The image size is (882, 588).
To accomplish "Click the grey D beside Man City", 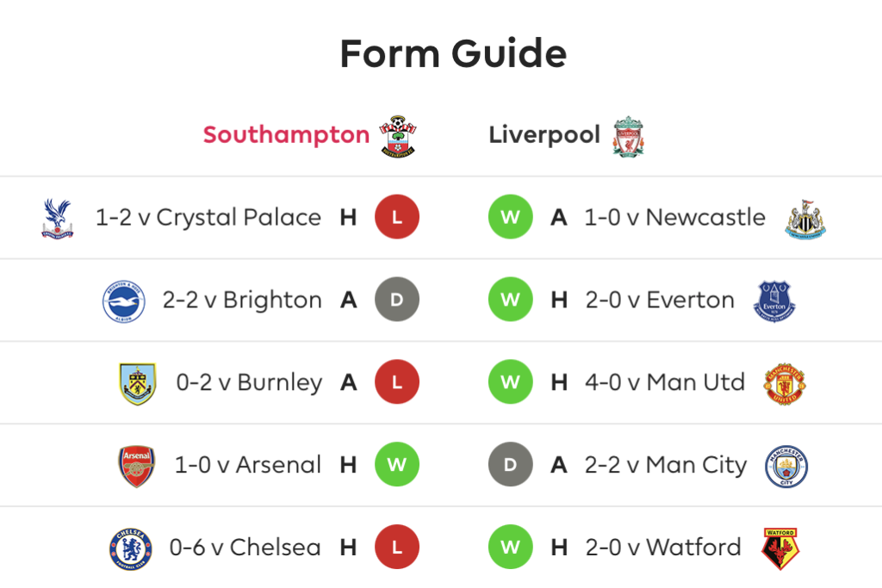I will pyautogui.click(x=511, y=464).
